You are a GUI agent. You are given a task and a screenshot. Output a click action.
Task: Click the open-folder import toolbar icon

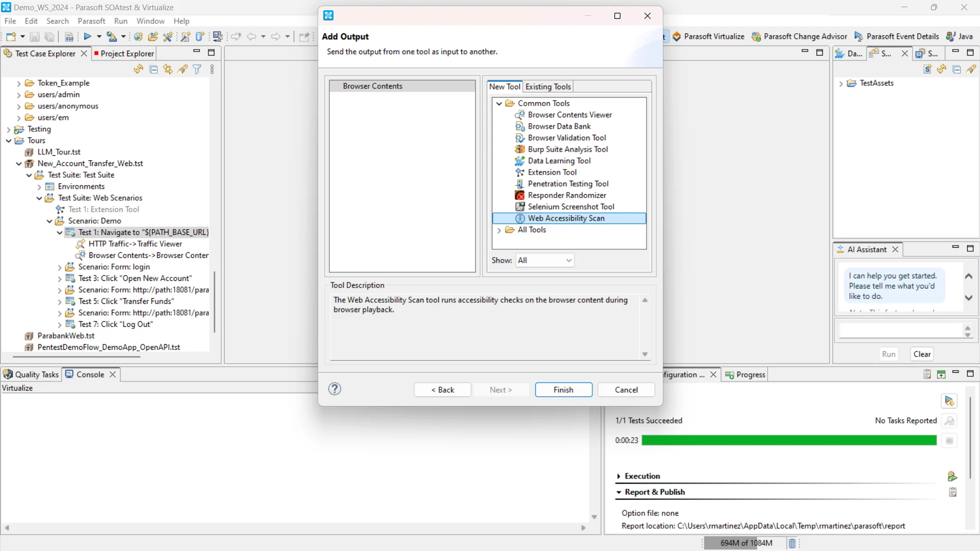click(x=153, y=36)
